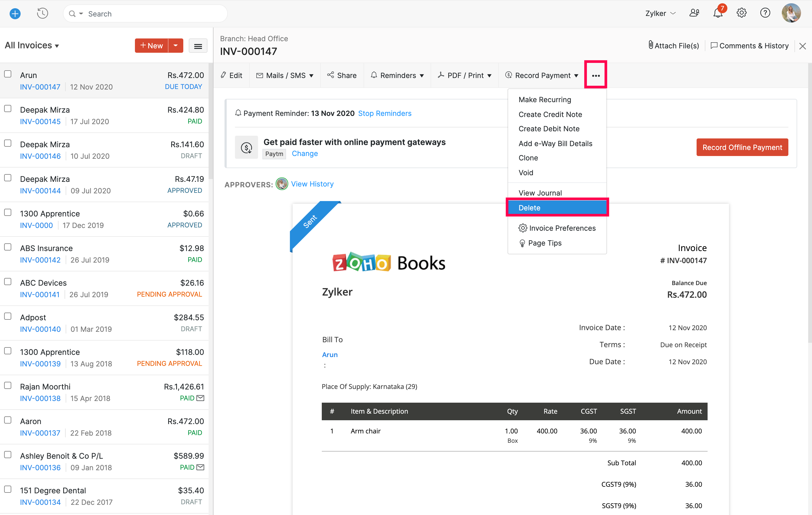812x515 pixels.
Task: Select the ABS Insurance invoice checkbox
Action: point(8,247)
